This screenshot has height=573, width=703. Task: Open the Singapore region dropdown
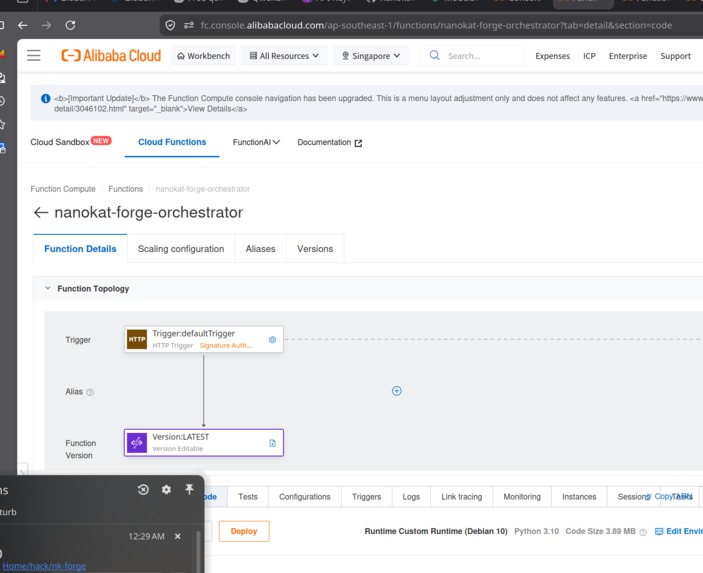(371, 56)
